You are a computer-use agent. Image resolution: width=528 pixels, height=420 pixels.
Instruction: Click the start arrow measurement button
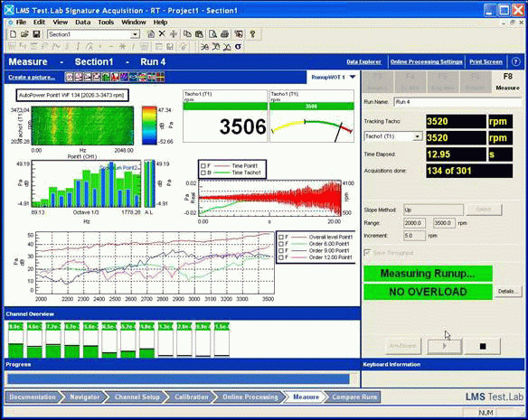pyautogui.click(x=445, y=346)
